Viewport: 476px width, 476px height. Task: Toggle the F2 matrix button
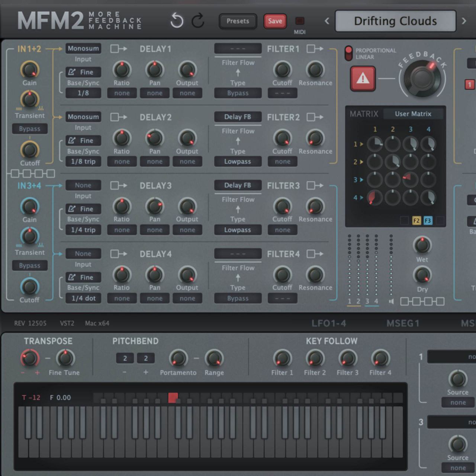tap(416, 221)
